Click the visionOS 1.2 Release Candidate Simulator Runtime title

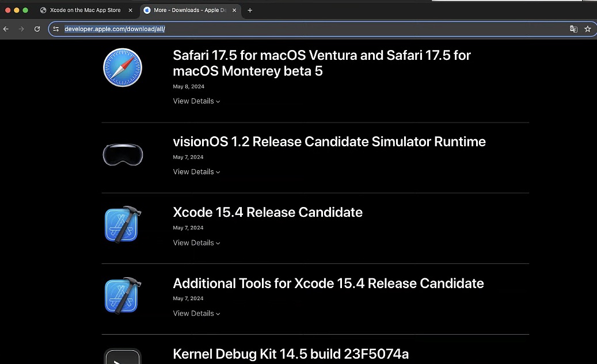[x=329, y=141]
